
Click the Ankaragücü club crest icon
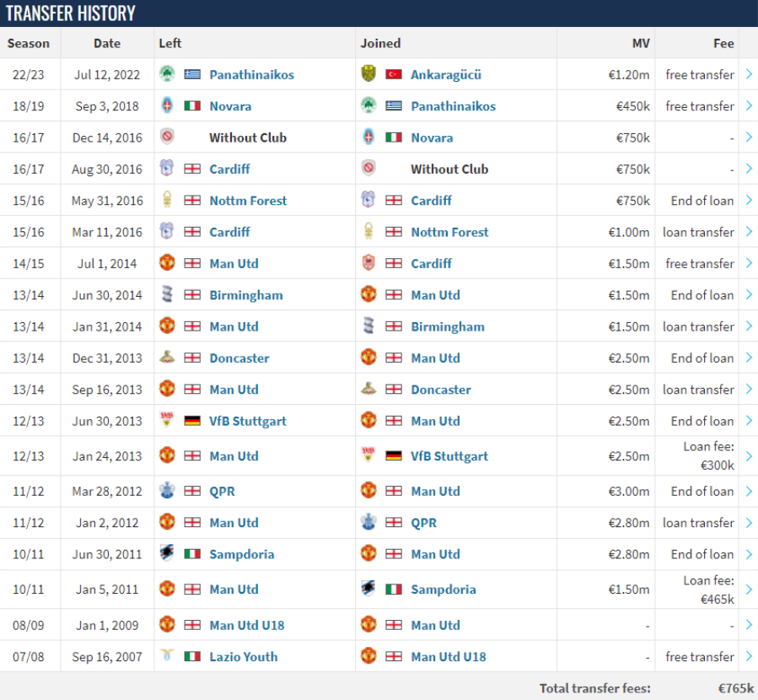[x=368, y=74]
